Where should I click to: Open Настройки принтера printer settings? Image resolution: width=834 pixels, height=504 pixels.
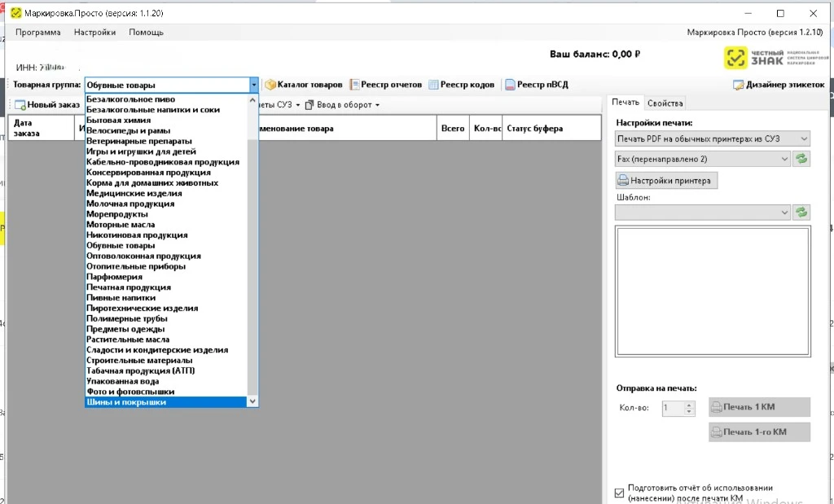[x=666, y=180]
